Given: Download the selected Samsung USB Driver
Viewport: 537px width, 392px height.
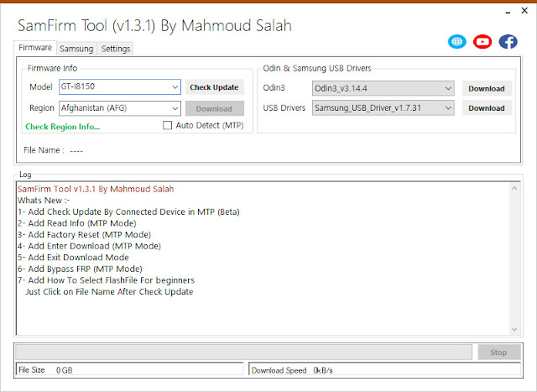Looking at the screenshot, I should [487, 108].
